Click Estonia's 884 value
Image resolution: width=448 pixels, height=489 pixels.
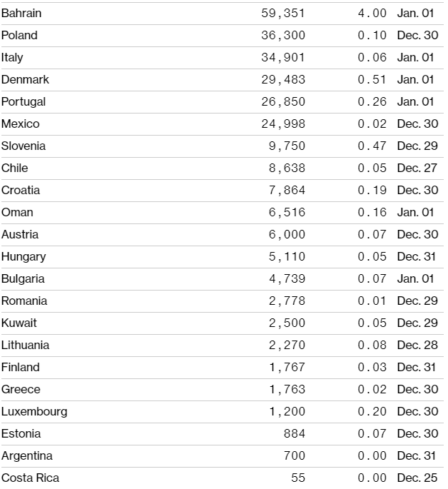[294, 433]
